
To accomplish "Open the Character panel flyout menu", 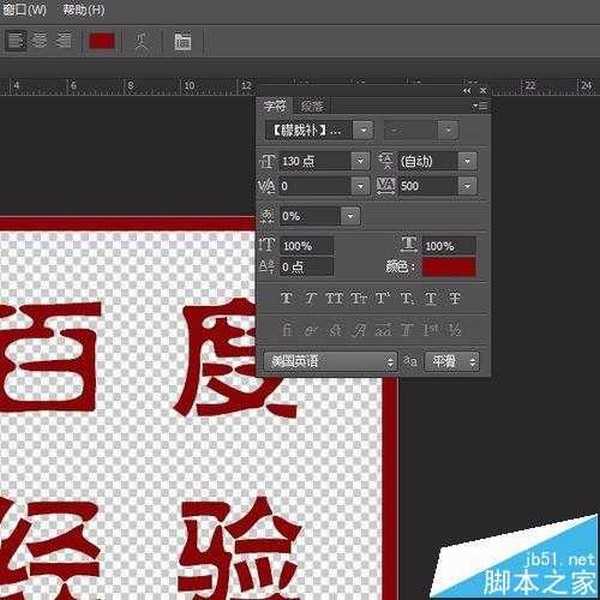I will pyautogui.click(x=480, y=105).
